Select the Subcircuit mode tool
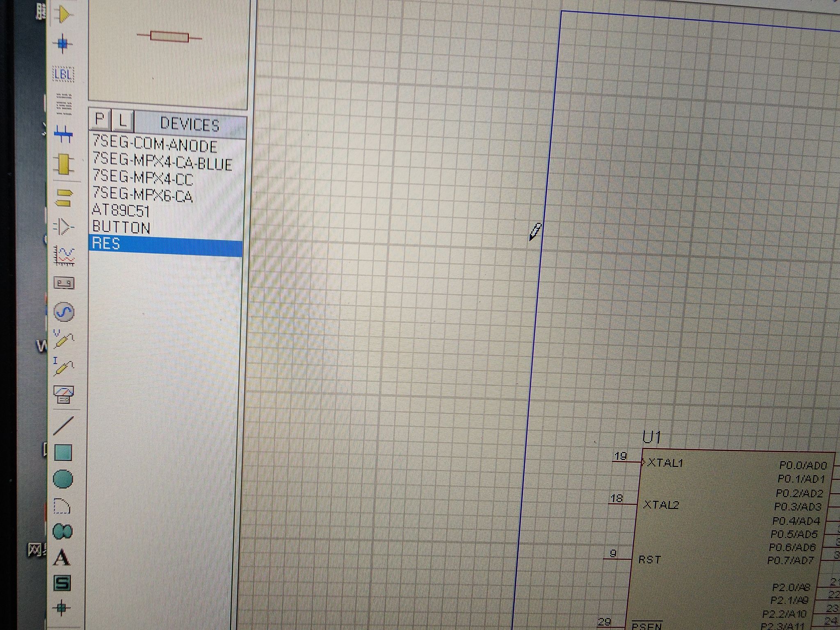Image resolution: width=840 pixels, height=630 pixels. pyautogui.click(x=64, y=164)
